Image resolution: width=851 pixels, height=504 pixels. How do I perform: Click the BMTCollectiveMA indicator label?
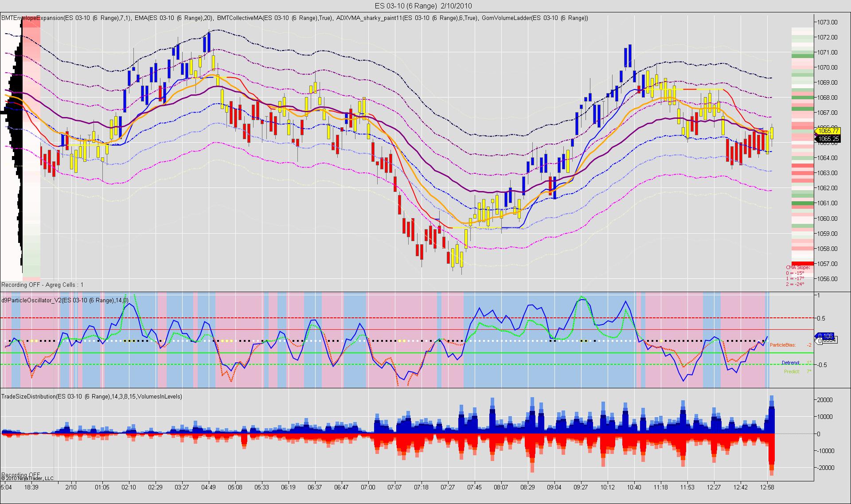click(275, 18)
